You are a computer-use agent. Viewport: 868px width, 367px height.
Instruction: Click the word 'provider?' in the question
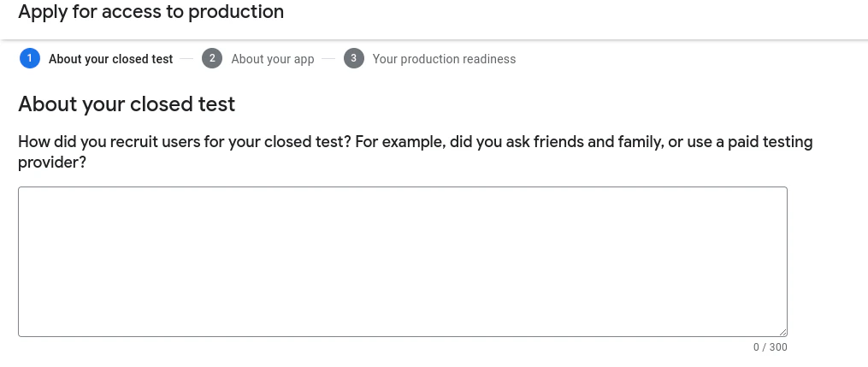click(52, 162)
